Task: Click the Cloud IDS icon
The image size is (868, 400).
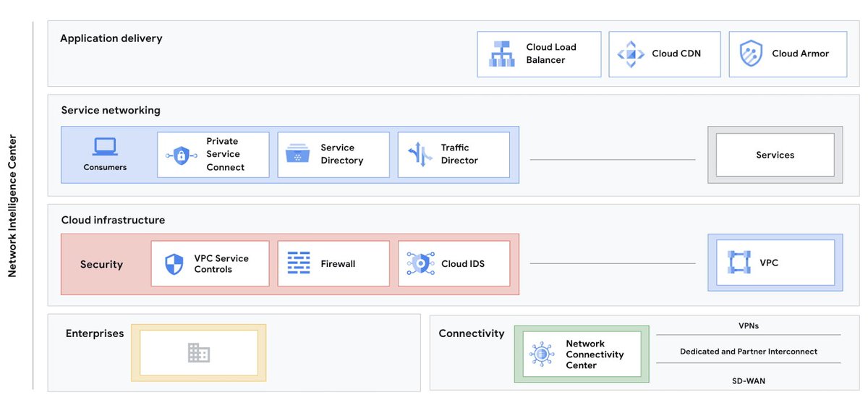Action: (x=420, y=263)
